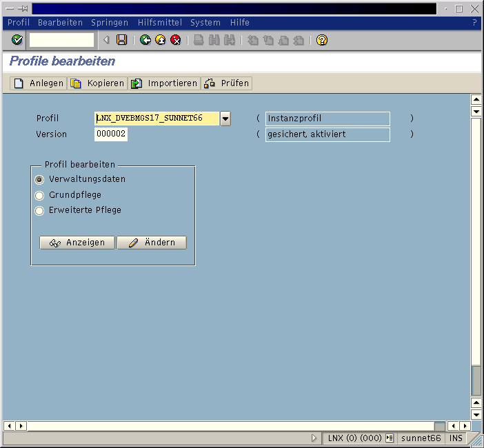Click the yellow Exit arrow icon
The height and width of the screenshot is (448, 484).
[160, 40]
